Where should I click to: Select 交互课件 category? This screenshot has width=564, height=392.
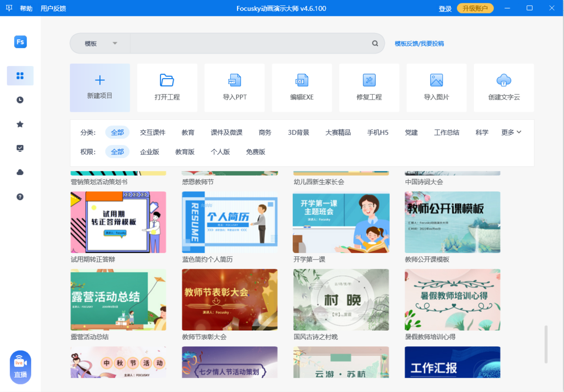coord(153,132)
